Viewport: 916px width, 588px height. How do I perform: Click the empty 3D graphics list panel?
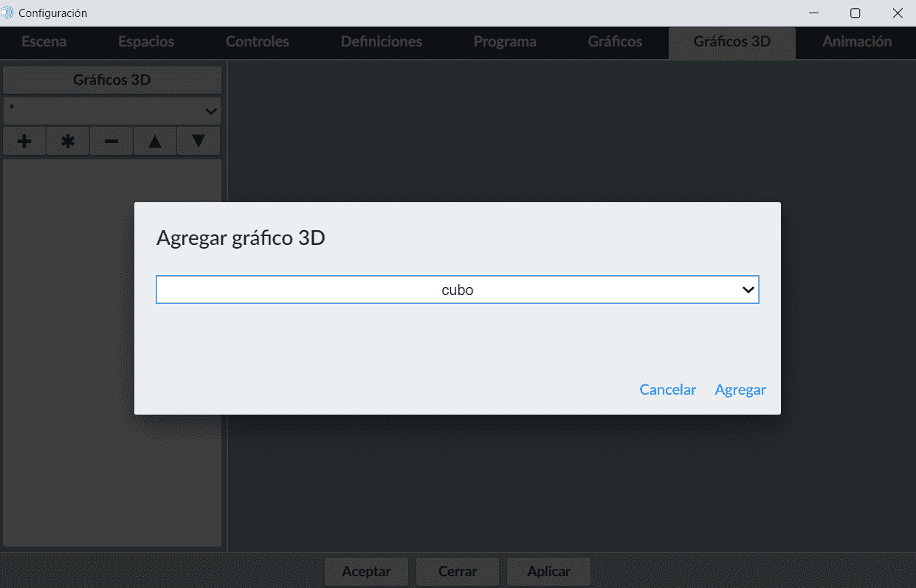tap(66, 480)
